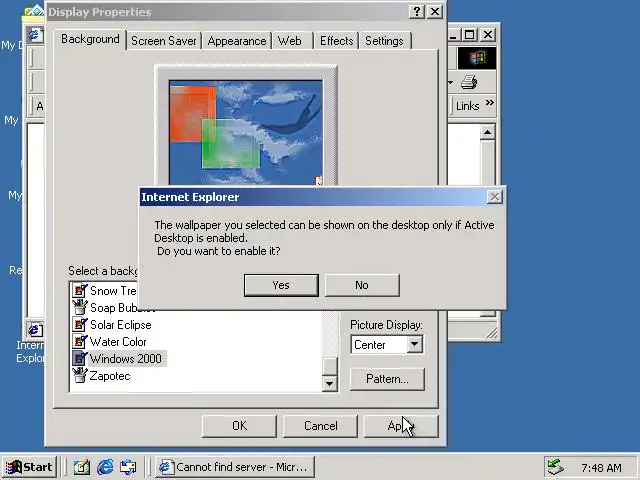This screenshot has width=640, height=480.
Task: Click OK in Display Properties
Action: (239, 426)
